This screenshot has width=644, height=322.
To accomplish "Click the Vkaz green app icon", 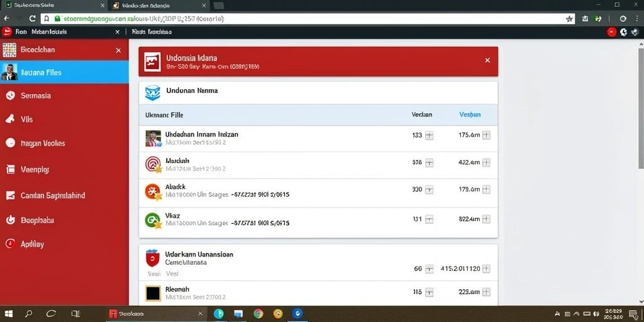I will [153, 220].
